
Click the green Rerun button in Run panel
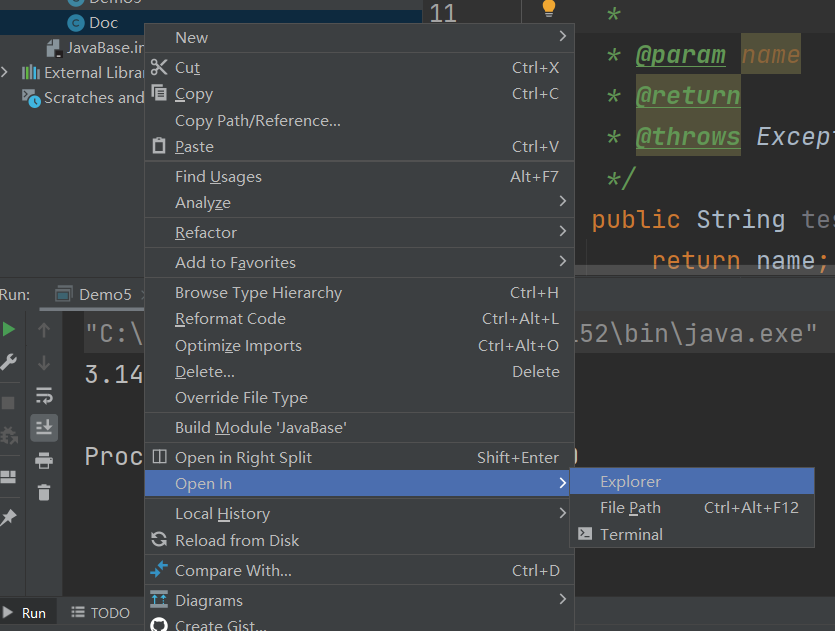(x=8, y=329)
